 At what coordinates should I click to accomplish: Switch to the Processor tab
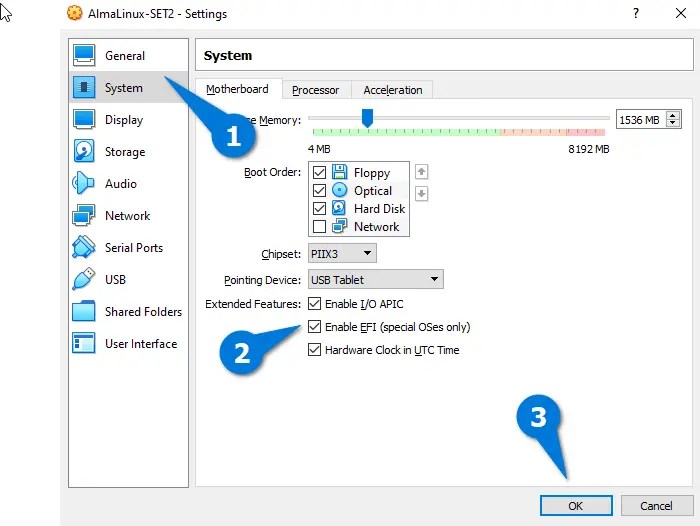(x=316, y=90)
